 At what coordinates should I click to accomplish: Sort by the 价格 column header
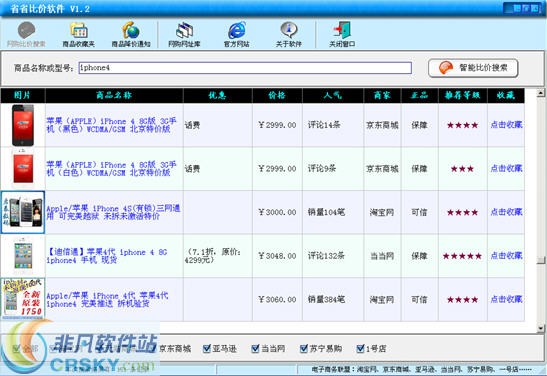(277, 95)
